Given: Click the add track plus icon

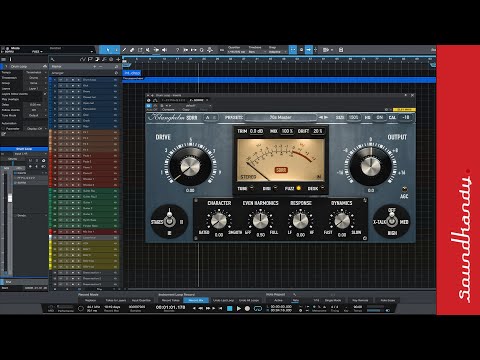Looking at the screenshot, I should (118, 59).
